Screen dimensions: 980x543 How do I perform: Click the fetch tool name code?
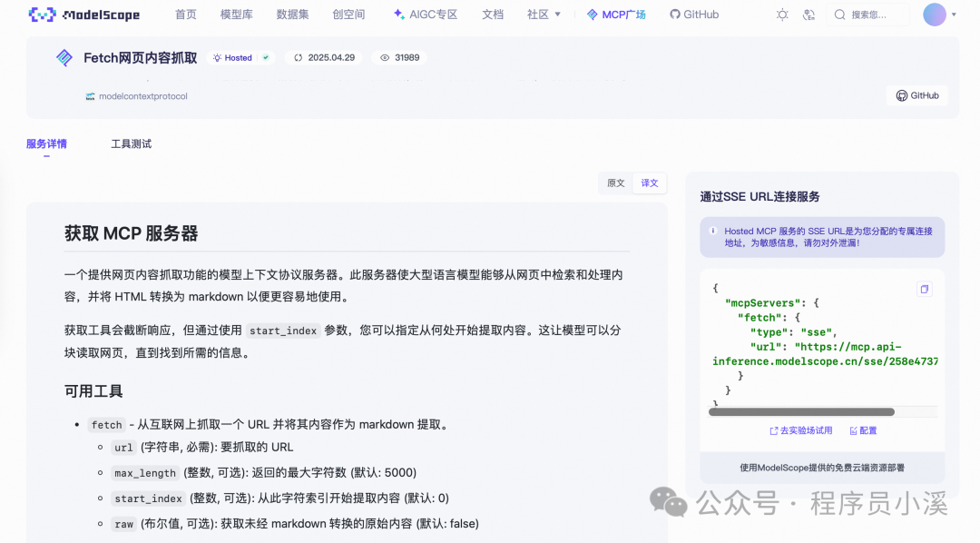click(107, 425)
